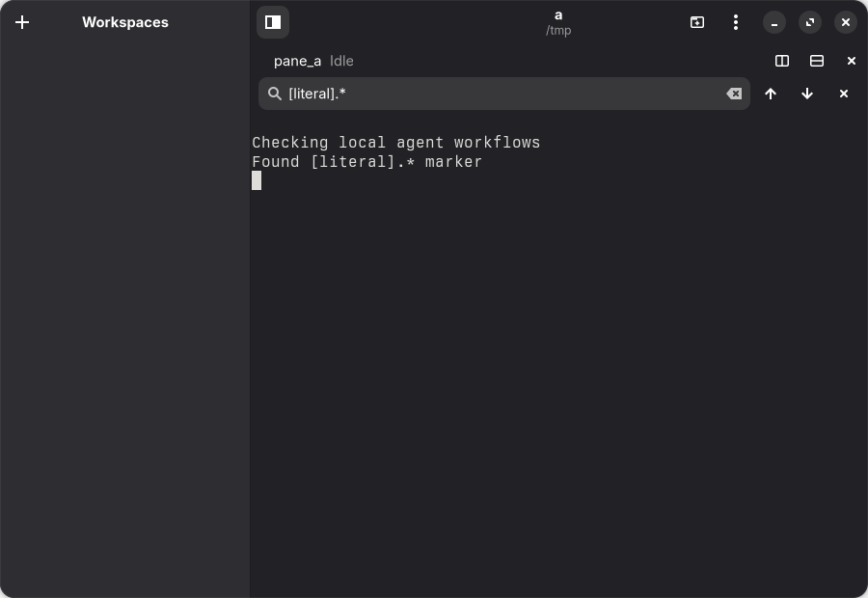The width and height of the screenshot is (868, 598).
Task: Minimize the terminal window
Action: tap(774, 22)
